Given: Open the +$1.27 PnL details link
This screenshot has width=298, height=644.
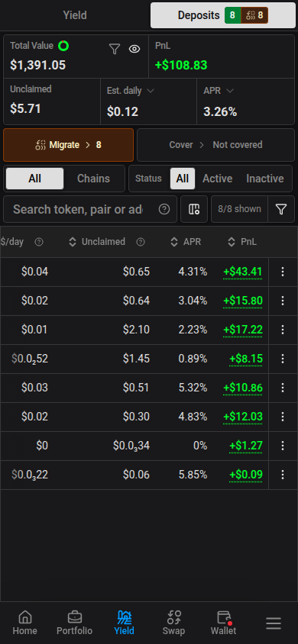Looking at the screenshot, I should pos(246,446).
